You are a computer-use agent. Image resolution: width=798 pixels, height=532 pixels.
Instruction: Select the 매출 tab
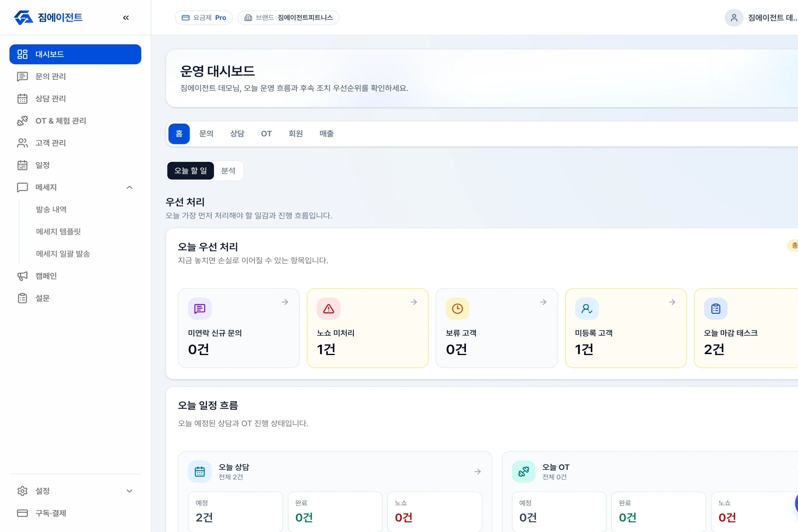(x=326, y=134)
